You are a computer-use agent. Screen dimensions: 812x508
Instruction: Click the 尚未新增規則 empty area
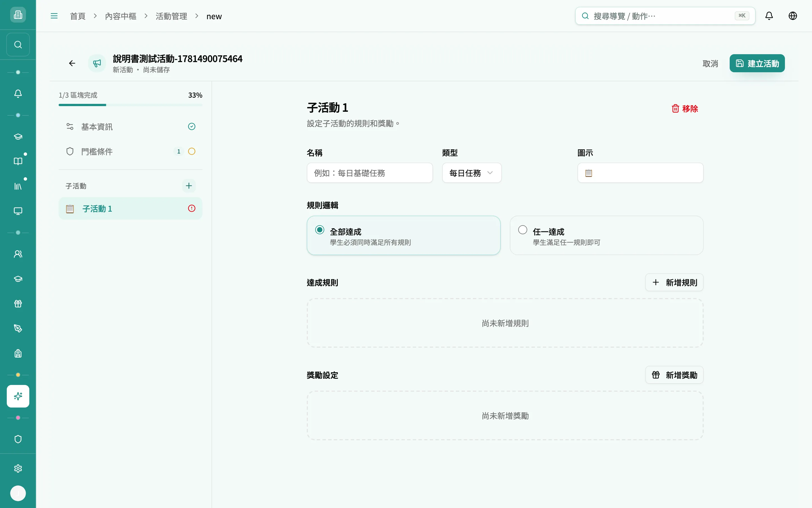pyautogui.click(x=505, y=323)
